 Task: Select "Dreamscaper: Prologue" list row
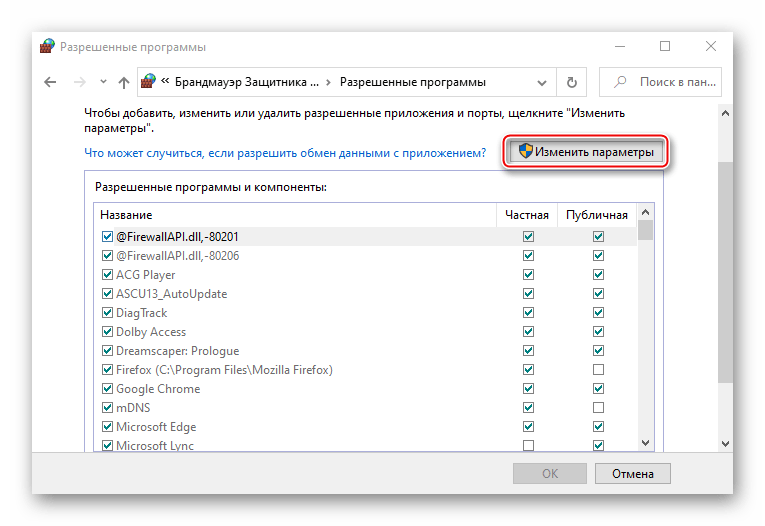(x=365, y=351)
